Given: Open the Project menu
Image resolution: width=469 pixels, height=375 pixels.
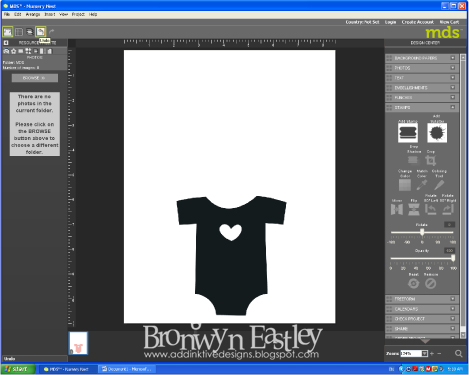Looking at the screenshot, I should 78,14.
